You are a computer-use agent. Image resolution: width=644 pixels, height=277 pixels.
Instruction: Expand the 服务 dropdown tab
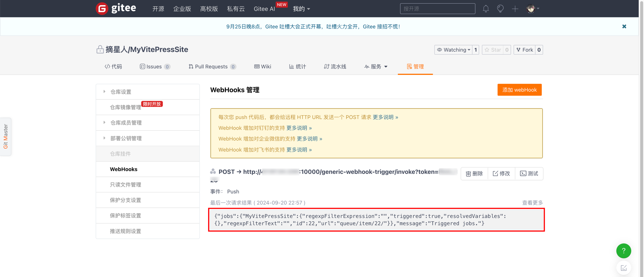(x=376, y=67)
